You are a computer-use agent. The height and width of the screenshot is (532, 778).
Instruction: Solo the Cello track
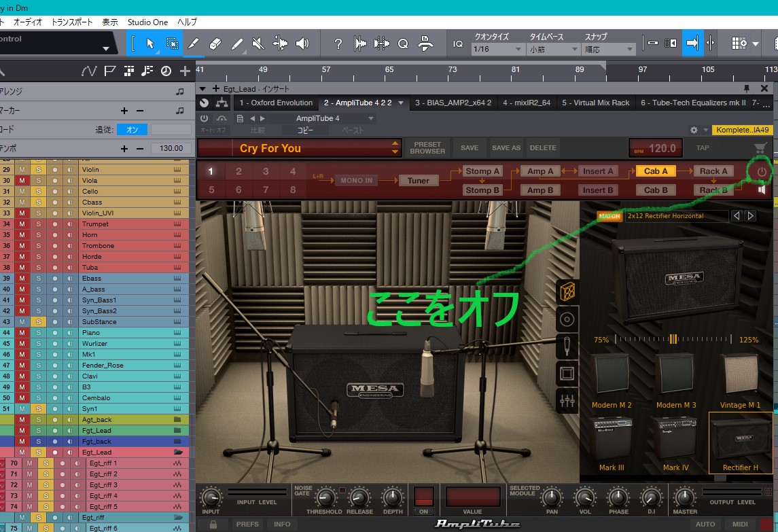point(38,192)
